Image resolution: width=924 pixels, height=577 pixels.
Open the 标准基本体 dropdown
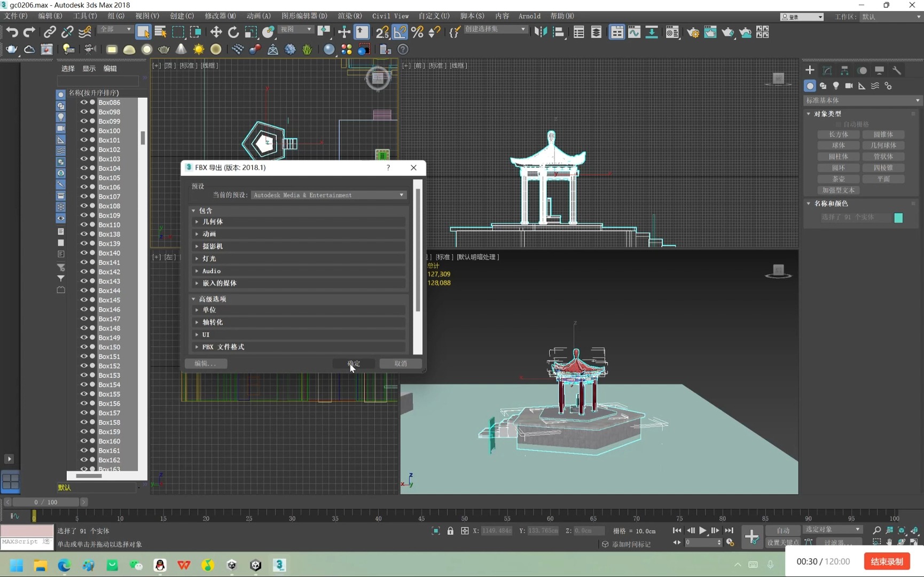863,100
